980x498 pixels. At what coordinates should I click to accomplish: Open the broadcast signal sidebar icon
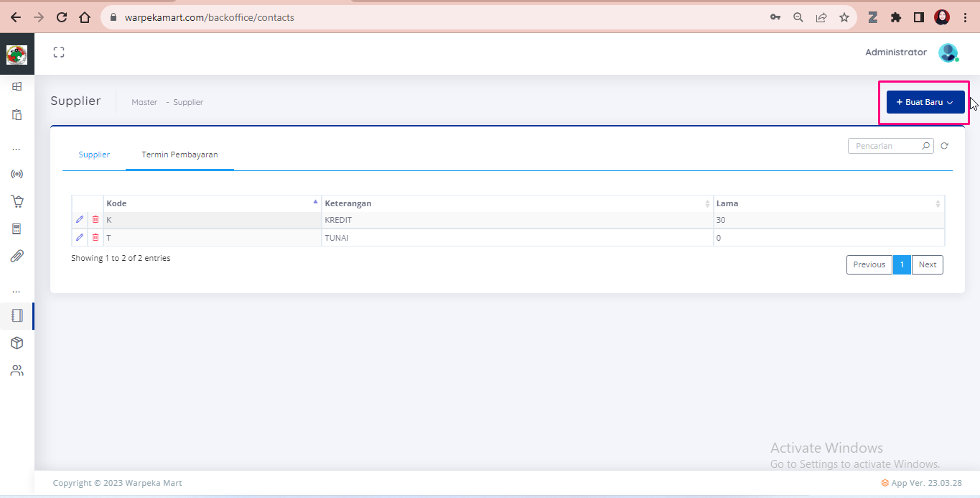click(x=17, y=174)
